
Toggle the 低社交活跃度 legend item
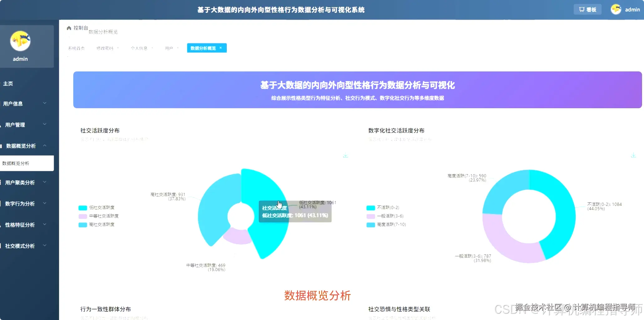(x=97, y=208)
